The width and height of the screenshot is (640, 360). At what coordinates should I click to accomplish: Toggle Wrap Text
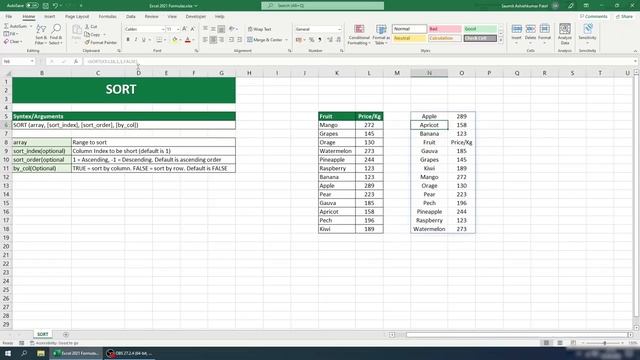click(x=259, y=29)
